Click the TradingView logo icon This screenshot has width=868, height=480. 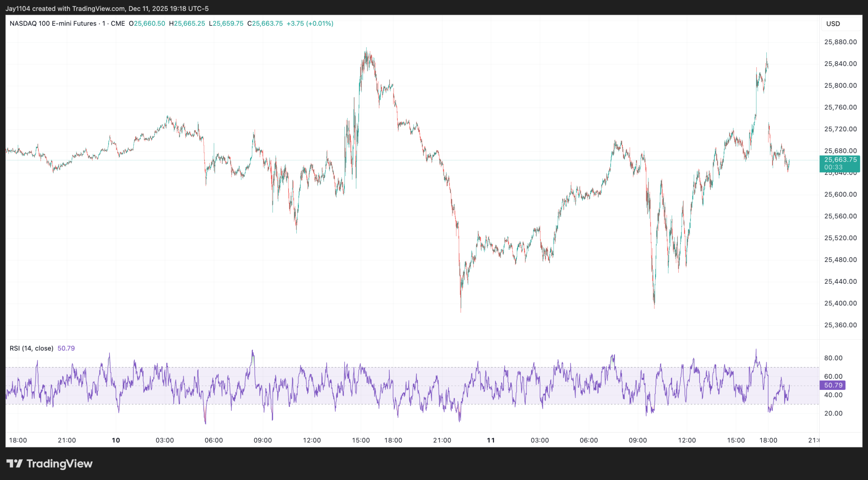click(x=14, y=463)
